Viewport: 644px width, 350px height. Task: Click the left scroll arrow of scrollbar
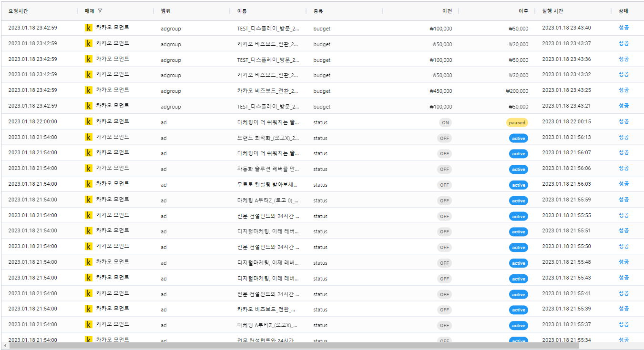pos(5,345)
